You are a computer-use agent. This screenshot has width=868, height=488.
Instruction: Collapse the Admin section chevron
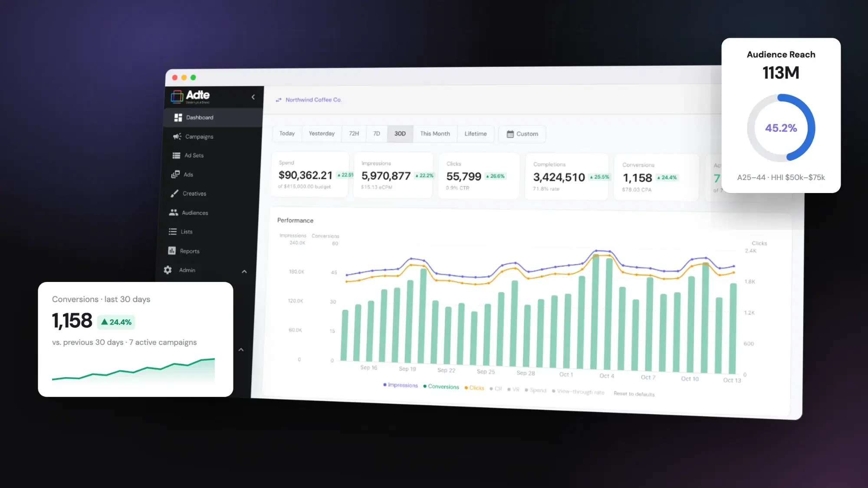(244, 272)
